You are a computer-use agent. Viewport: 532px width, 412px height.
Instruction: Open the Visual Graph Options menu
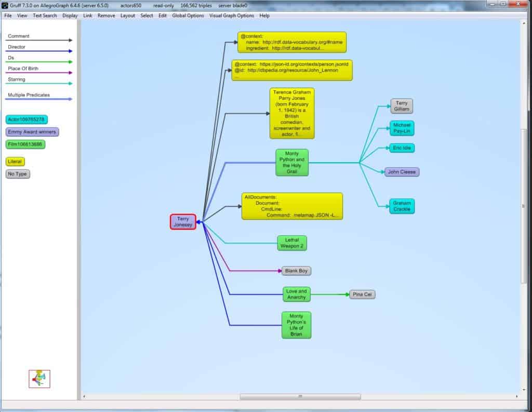tap(231, 16)
